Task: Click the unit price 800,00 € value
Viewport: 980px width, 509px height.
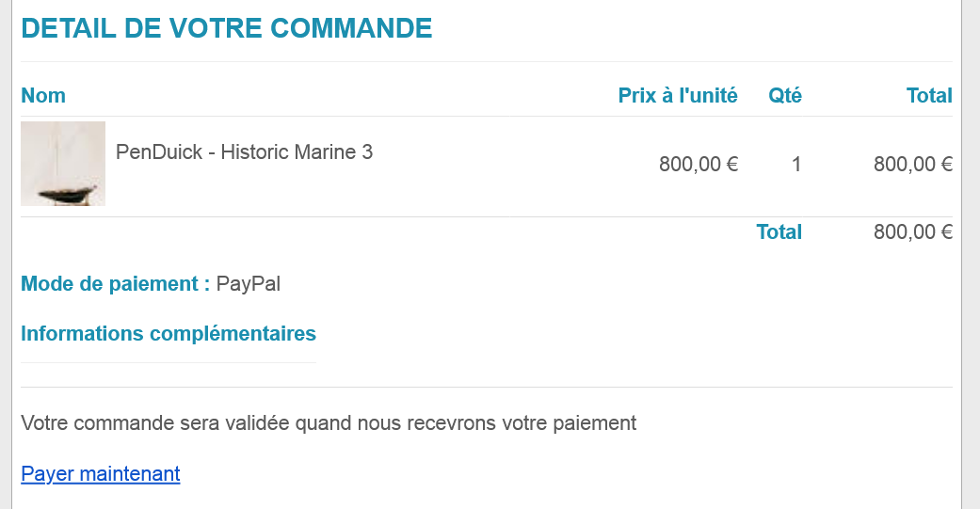Action: (x=699, y=165)
